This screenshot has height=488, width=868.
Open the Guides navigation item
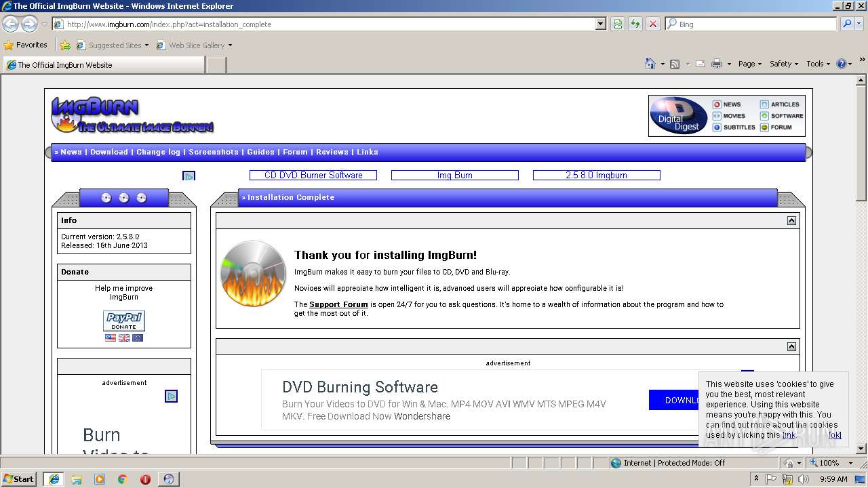[260, 152]
